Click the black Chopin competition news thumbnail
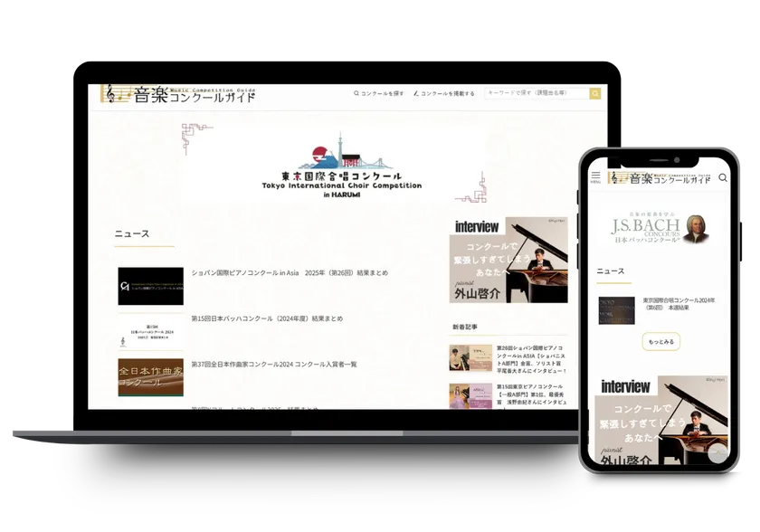Viewport: 760px width, 532px height. [151, 286]
